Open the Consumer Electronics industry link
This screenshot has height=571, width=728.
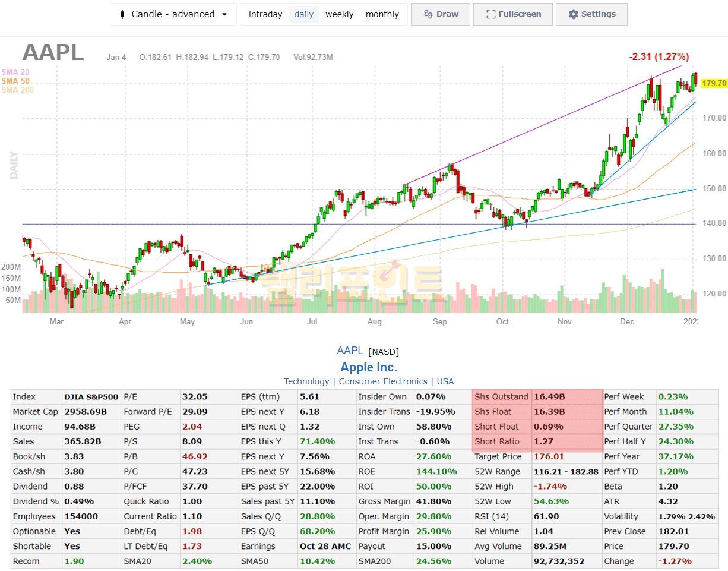382,381
